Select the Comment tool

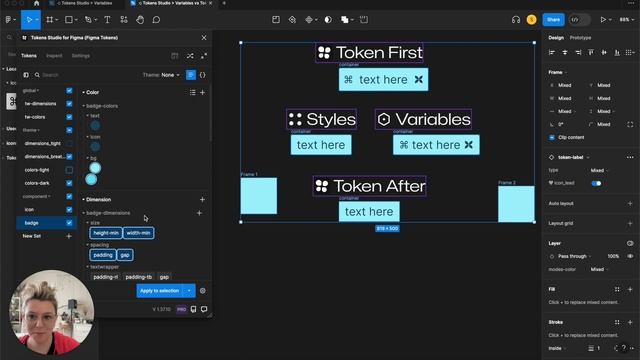click(x=156, y=20)
